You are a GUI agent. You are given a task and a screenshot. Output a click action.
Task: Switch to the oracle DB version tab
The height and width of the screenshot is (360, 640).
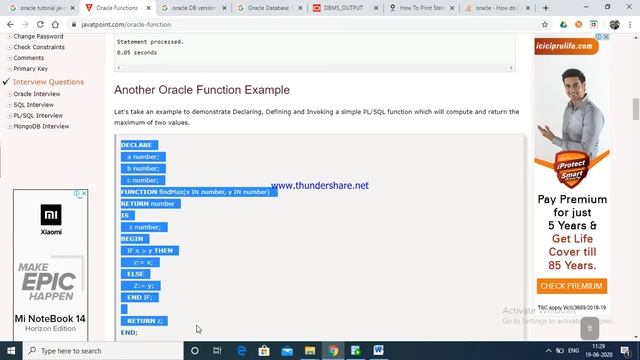tap(193, 8)
